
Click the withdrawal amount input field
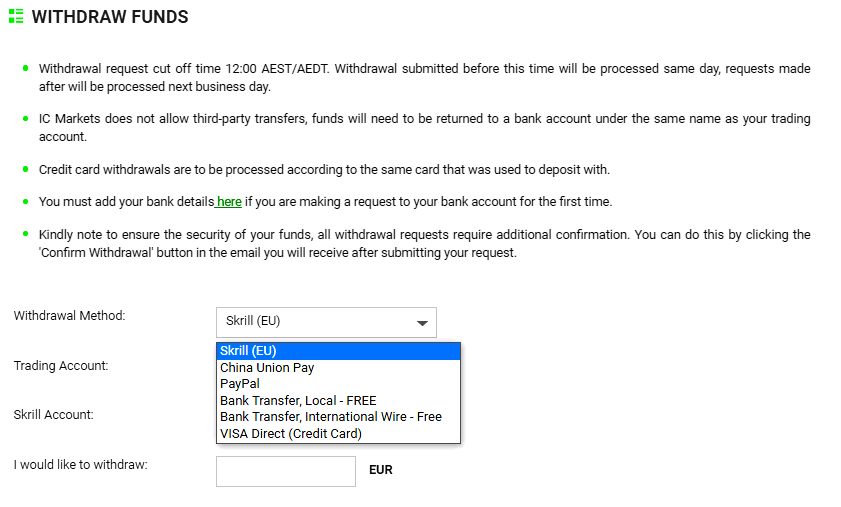coord(285,471)
